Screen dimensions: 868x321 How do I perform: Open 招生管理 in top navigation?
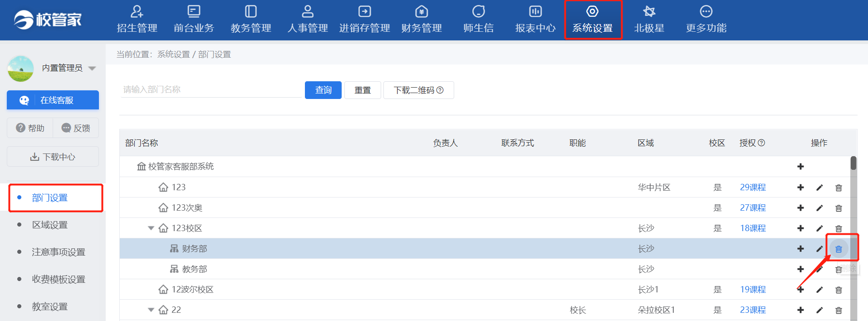point(137,20)
